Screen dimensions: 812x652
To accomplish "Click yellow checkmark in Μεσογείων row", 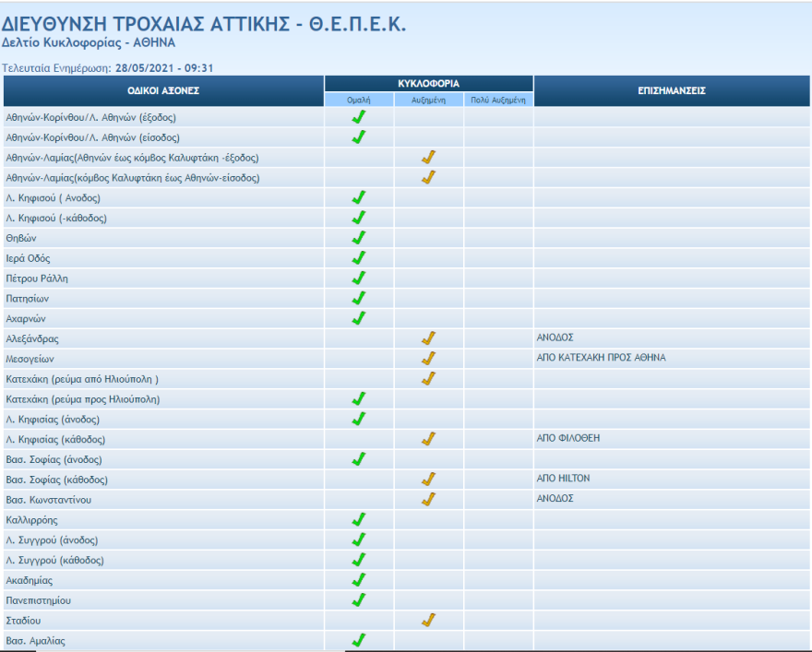I will (428, 358).
